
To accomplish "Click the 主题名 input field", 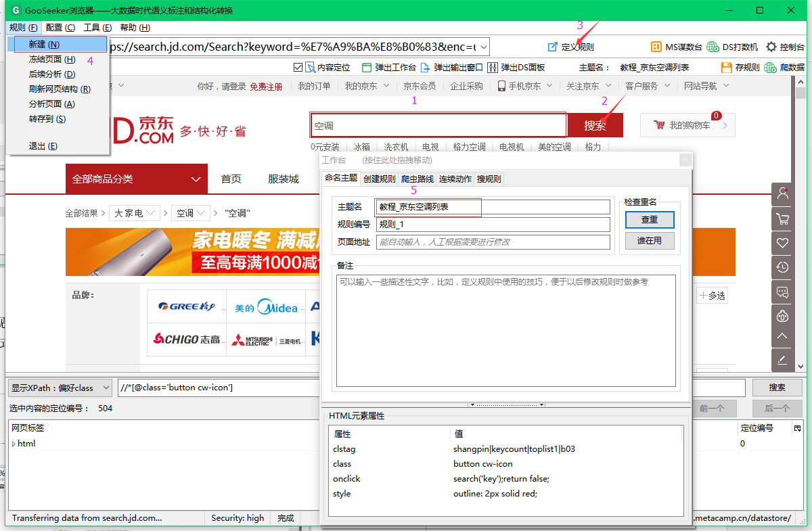I will [493, 206].
